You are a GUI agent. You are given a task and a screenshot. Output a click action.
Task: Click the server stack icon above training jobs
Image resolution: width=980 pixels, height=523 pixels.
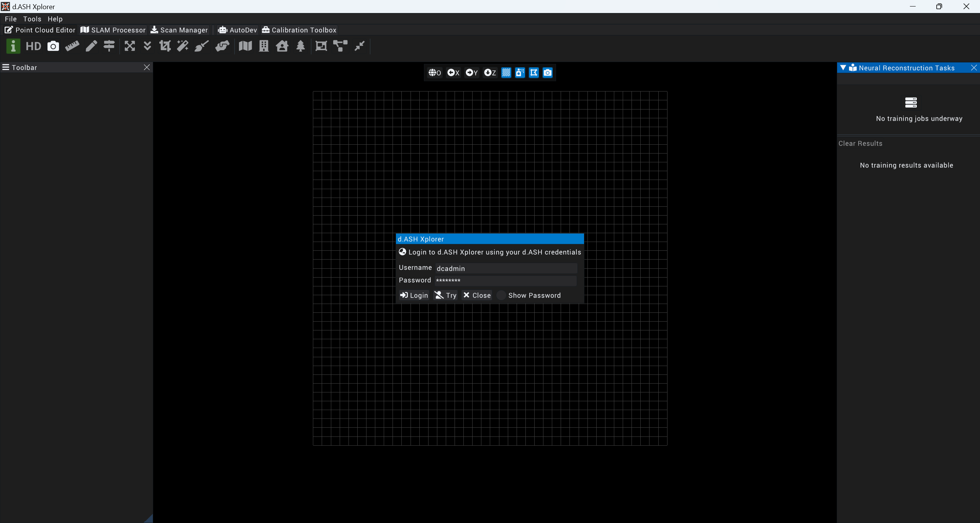click(911, 102)
